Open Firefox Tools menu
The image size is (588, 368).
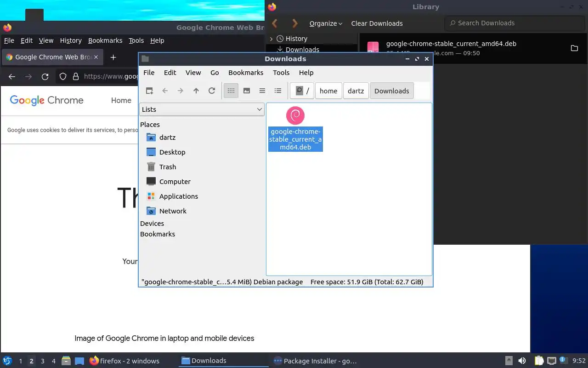tap(136, 40)
